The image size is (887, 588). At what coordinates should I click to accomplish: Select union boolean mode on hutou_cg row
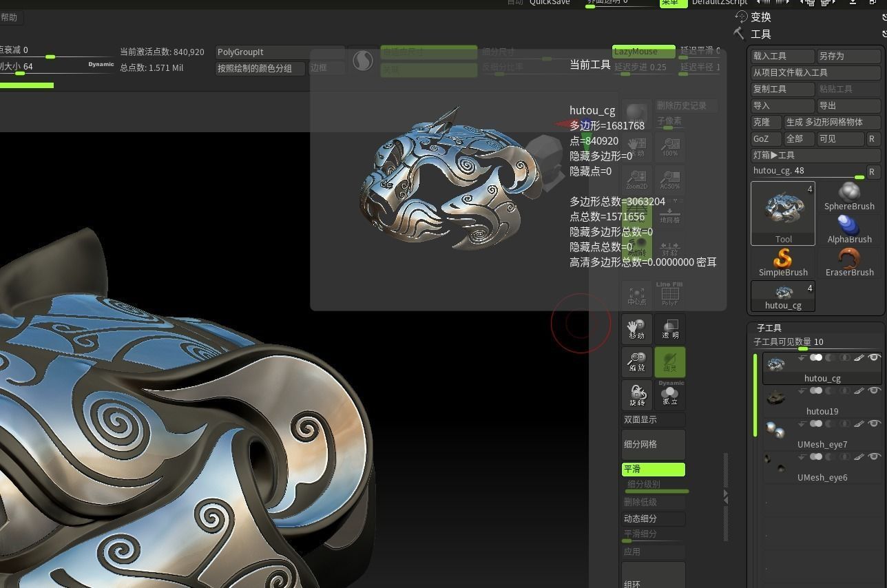click(x=816, y=357)
